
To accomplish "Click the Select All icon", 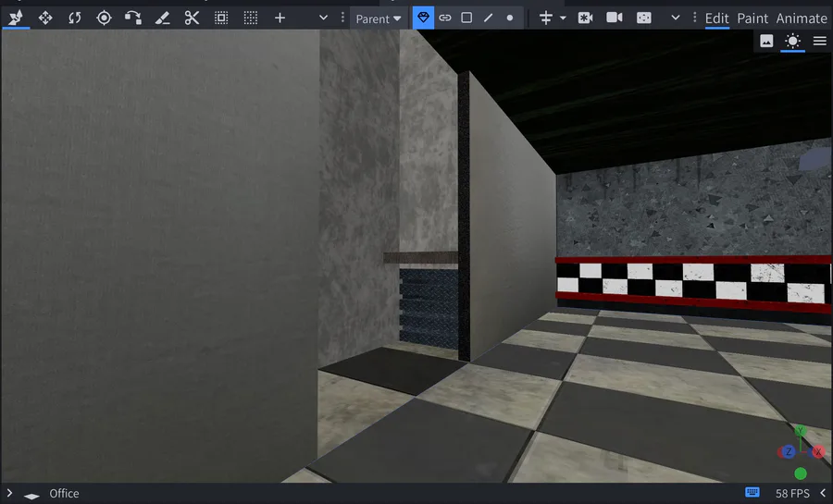I will click(x=221, y=18).
